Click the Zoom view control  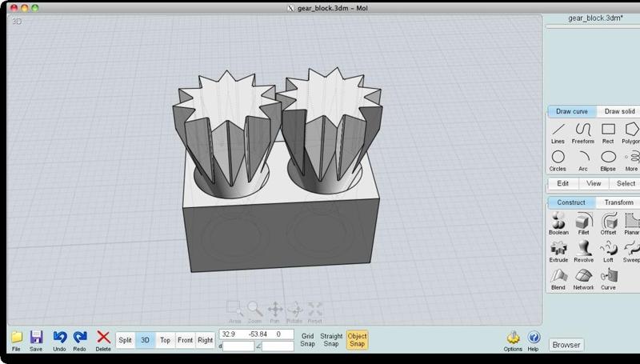tap(254, 312)
